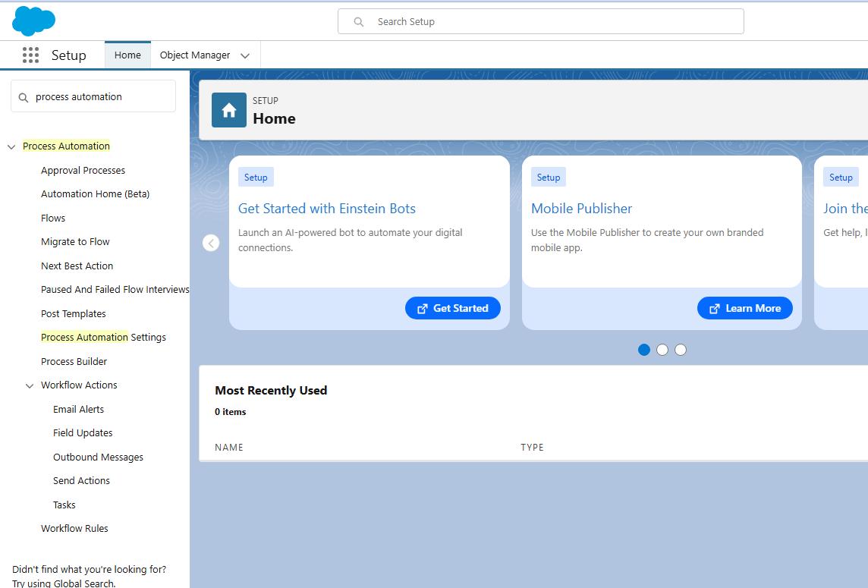Screen dimensions: 868x588
Task: Click the Get Started button for Einstein Bots
Action: click(453, 308)
